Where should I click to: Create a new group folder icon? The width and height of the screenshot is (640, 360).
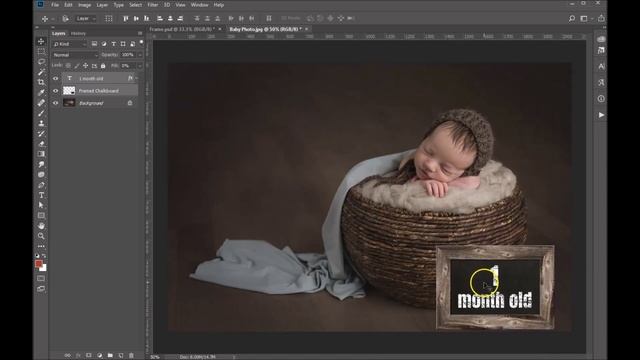coord(110,356)
